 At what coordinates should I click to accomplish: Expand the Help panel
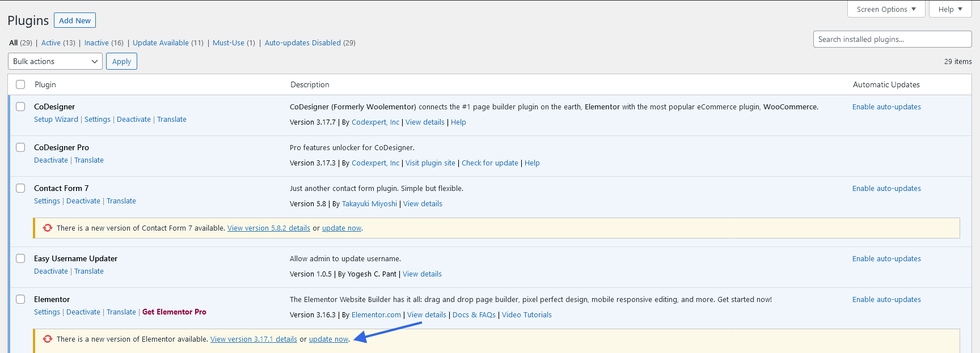click(951, 9)
